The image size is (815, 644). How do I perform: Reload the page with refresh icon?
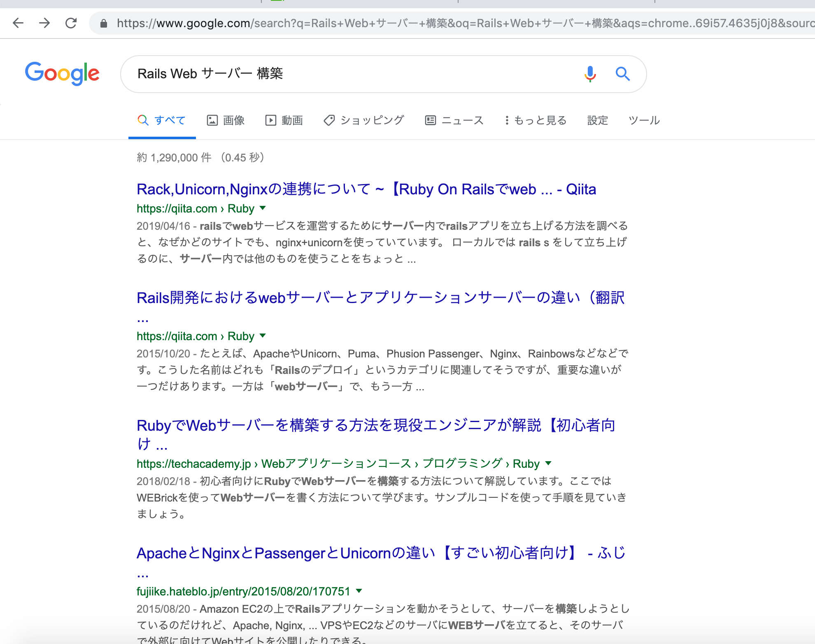(71, 23)
